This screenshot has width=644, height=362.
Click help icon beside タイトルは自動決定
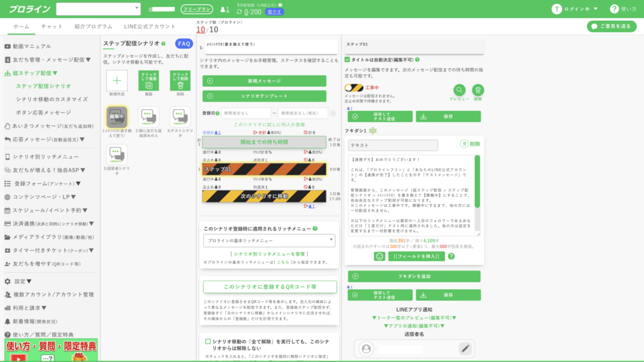pos(418,60)
